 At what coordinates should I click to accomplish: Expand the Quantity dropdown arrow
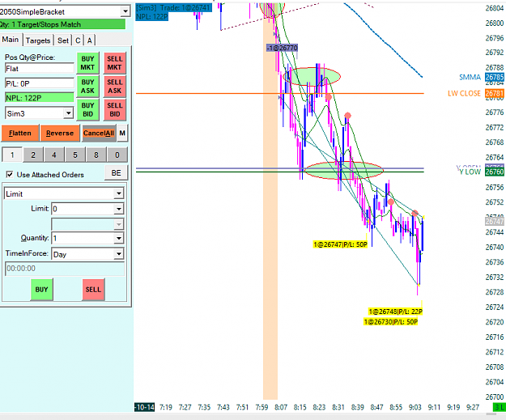[119, 238]
